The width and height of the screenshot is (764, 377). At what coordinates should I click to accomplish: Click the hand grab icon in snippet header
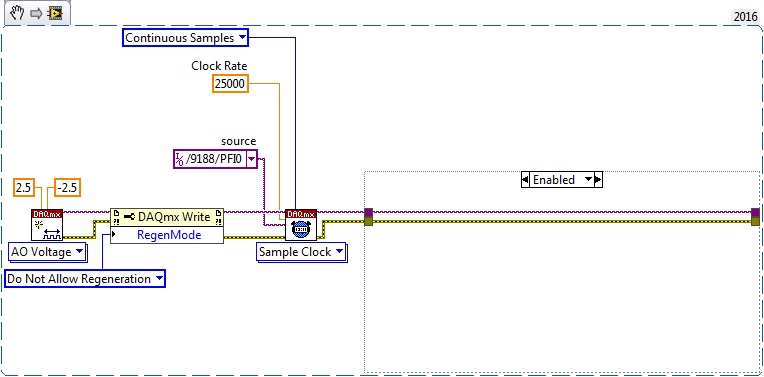pyautogui.click(x=17, y=13)
